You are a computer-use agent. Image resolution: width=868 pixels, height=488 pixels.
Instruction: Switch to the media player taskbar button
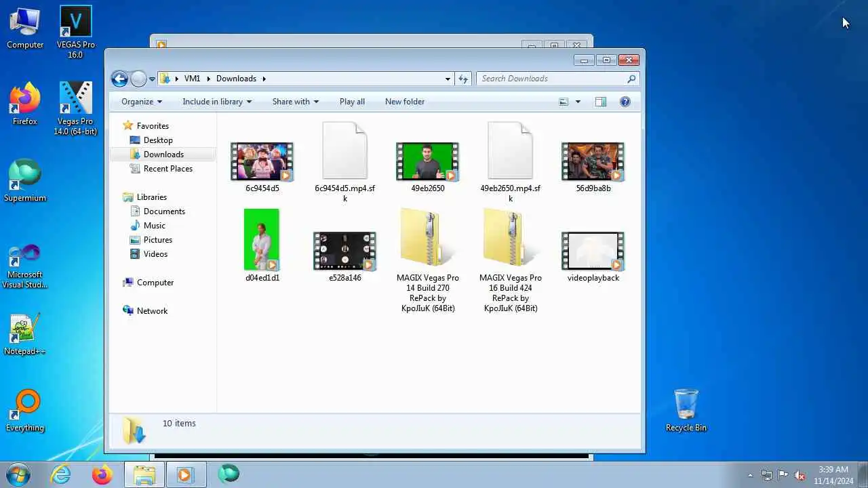click(185, 474)
